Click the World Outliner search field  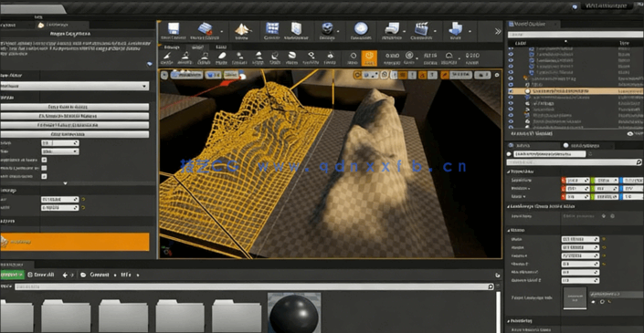tap(575, 35)
